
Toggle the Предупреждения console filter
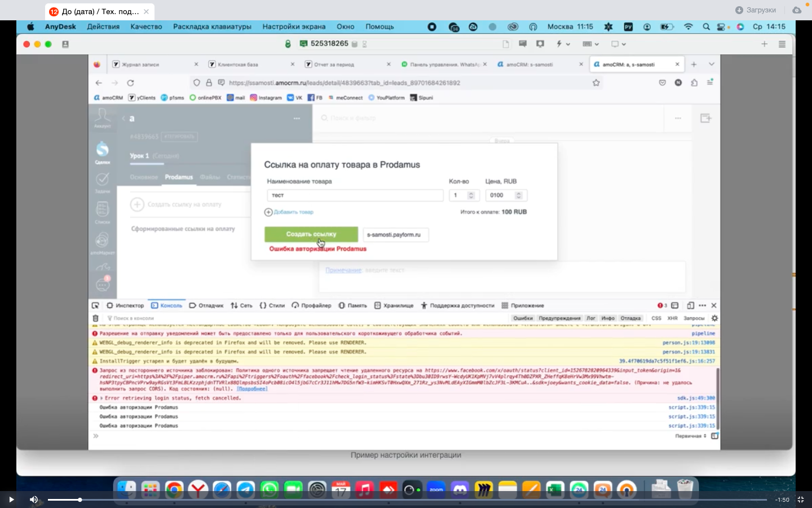click(559, 318)
